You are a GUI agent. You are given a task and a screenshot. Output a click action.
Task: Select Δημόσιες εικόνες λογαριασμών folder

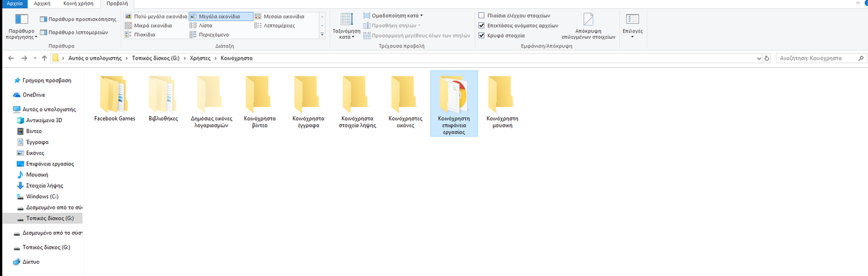(x=212, y=102)
